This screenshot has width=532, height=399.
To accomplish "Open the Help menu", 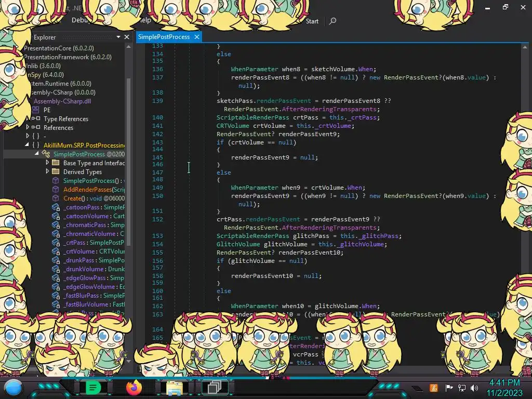I will tap(145, 20).
